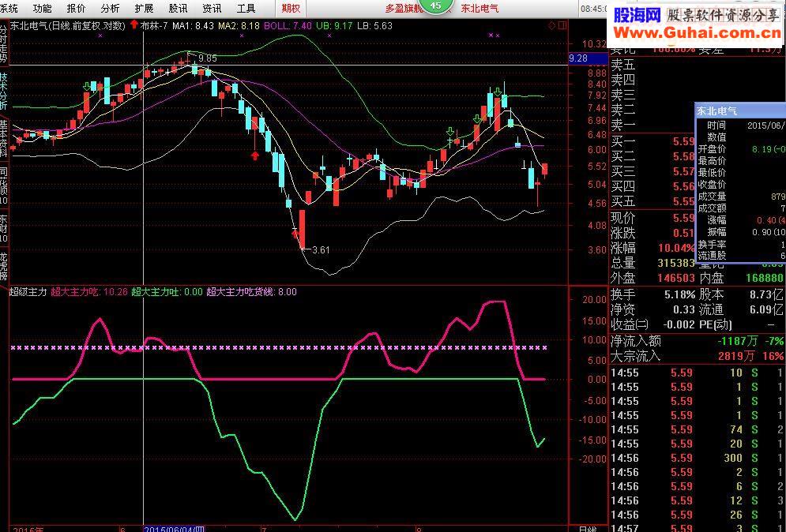786x532 pixels.
Task: Click the square window icon in the chart corner
Action: pyautogui.click(x=562, y=25)
